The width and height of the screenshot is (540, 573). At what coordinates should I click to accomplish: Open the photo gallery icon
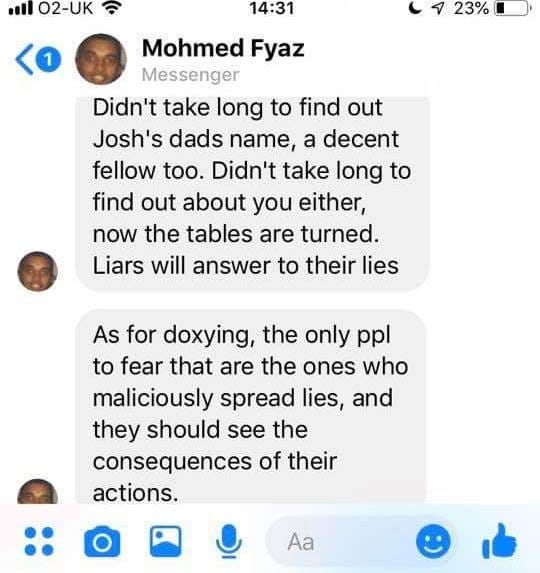pyautogui.click(x=166, y=541)
